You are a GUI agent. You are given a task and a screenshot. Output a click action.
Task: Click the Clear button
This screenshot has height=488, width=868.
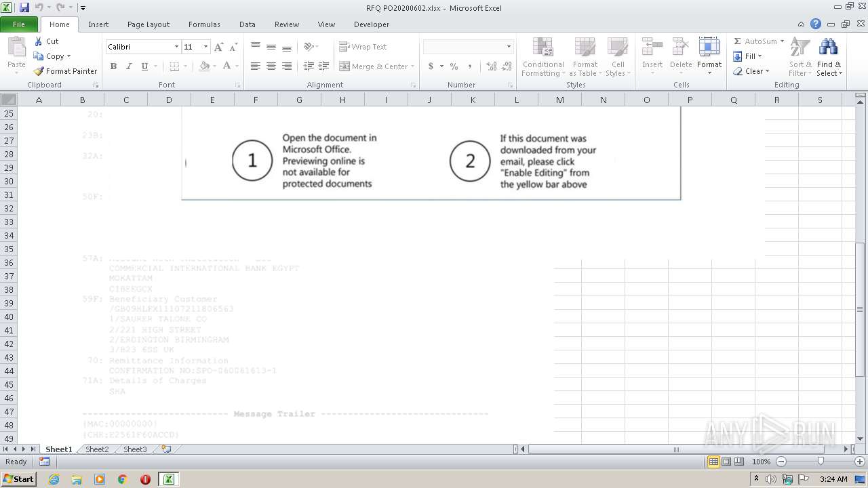pos(751,71)
